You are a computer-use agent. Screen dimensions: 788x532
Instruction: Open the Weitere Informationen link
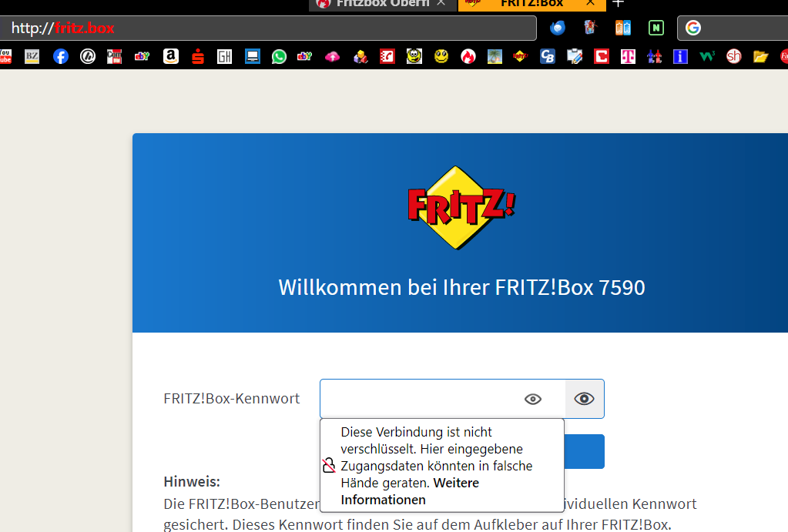(x=410, y=491)
